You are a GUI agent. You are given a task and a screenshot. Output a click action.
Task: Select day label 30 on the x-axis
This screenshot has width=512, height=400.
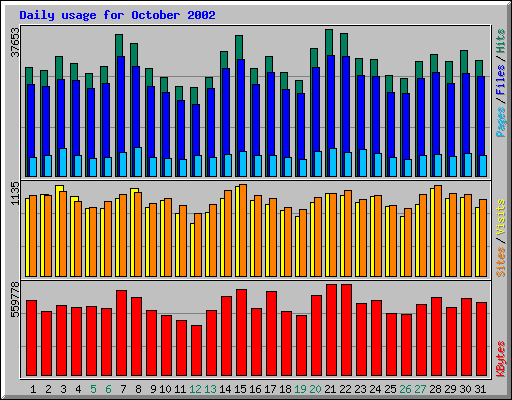pyautogui.click(x=465, y=389)
